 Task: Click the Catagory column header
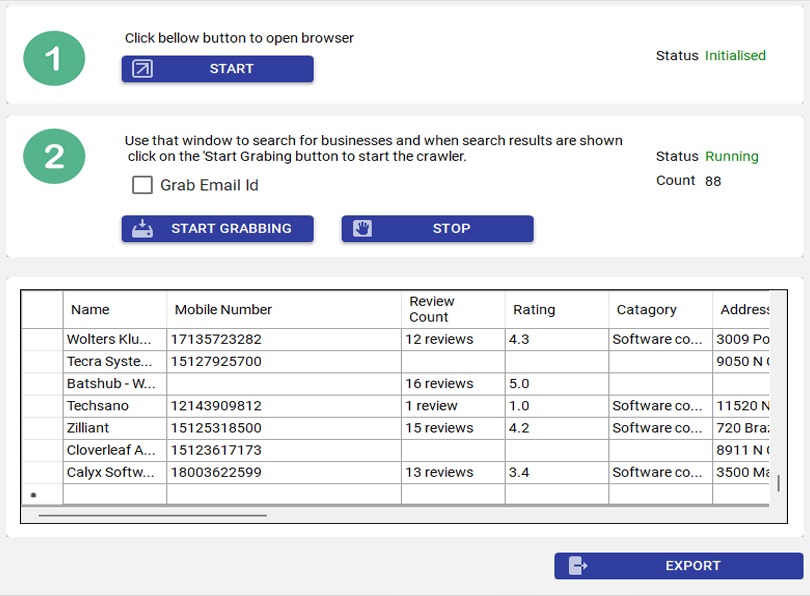661,309
